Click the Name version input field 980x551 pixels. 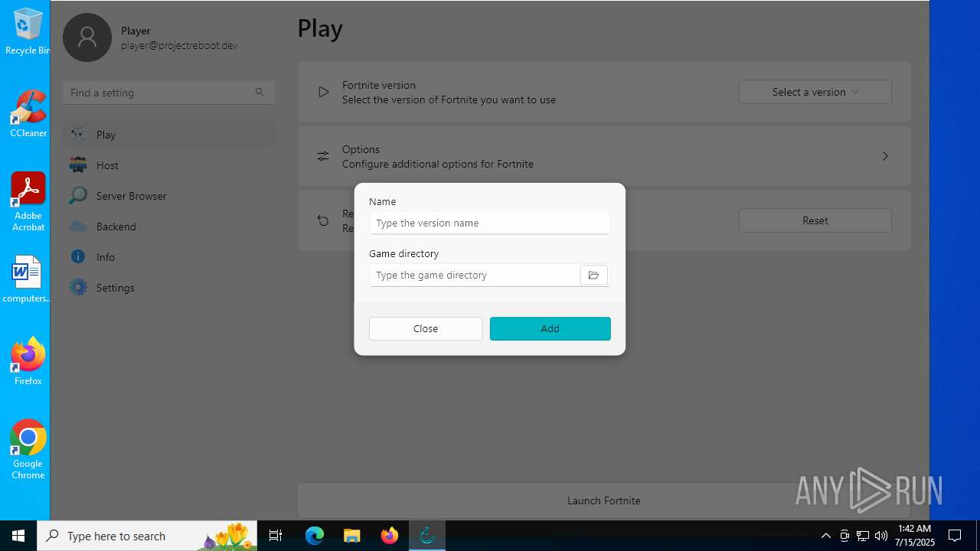(x=489, y=223)
